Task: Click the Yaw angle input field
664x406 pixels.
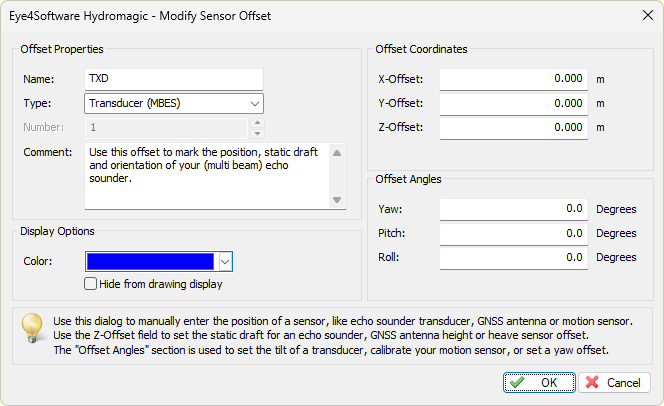Action: coord(514,209)
